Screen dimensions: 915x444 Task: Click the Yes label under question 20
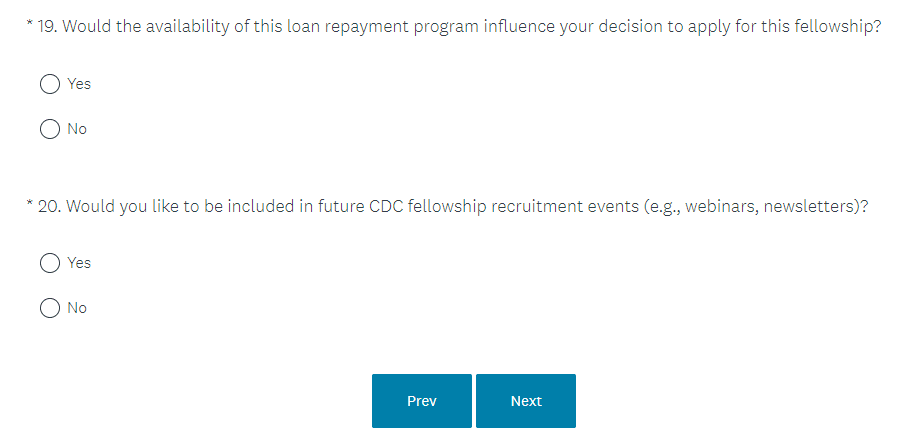(x=79, y=263)
